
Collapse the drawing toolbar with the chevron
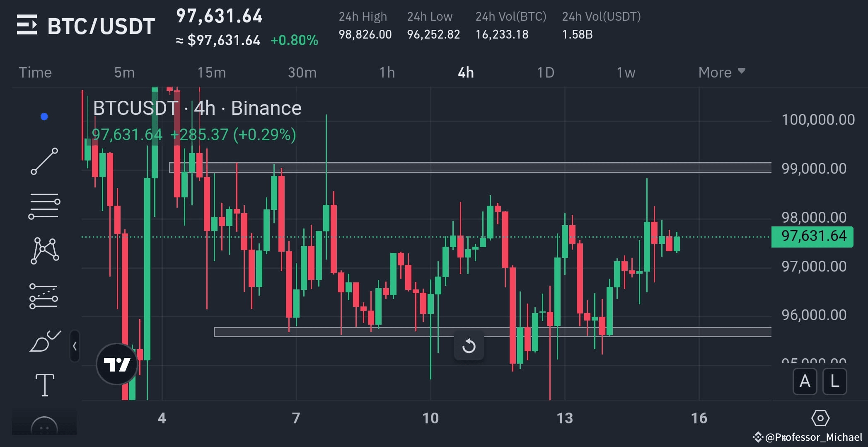pyautogui.click(x=75, y=345)
